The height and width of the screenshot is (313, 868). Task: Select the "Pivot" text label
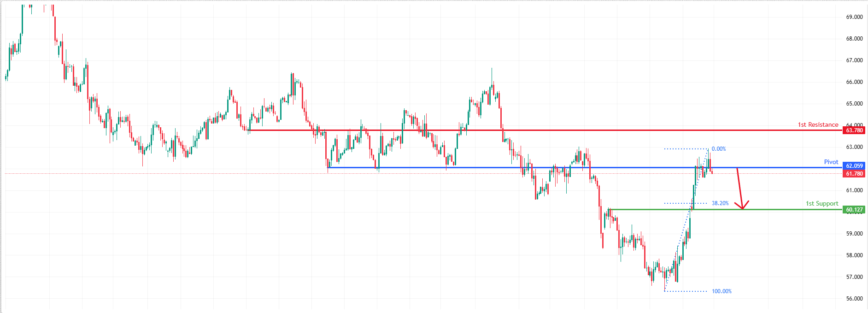coord(831,162)
